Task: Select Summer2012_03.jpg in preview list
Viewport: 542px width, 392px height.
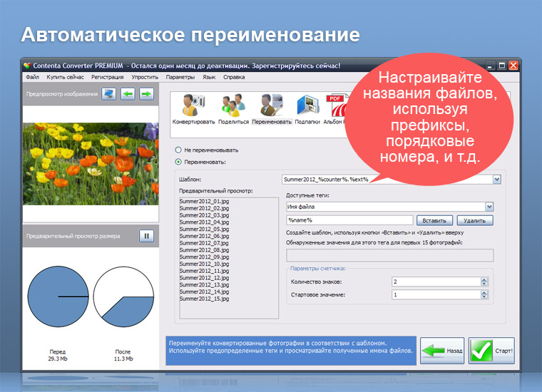Action: tap(204, 215)
